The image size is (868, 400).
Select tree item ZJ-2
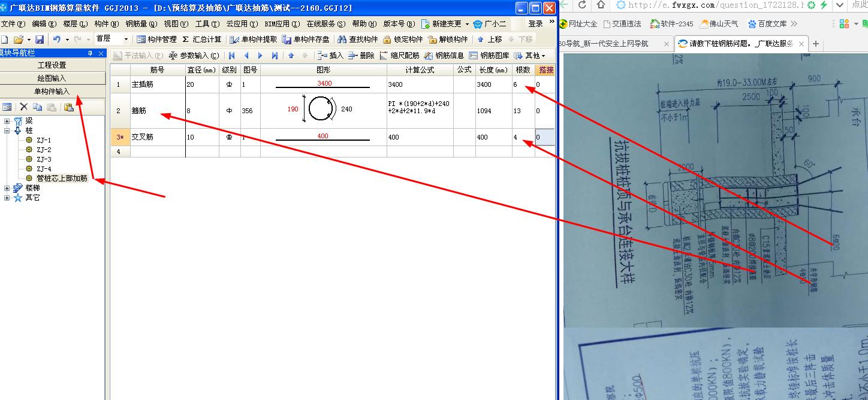tap(44, 150)
